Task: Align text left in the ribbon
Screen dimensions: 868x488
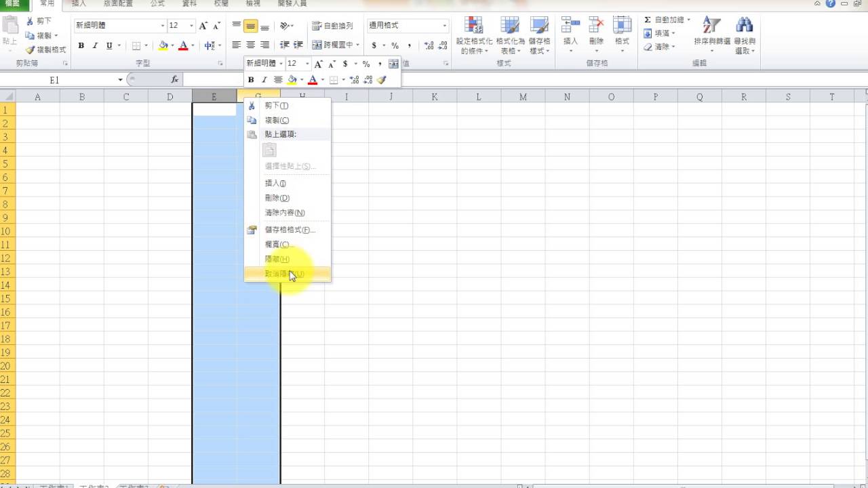Action: pyautogui.click(x=236, y=45)
